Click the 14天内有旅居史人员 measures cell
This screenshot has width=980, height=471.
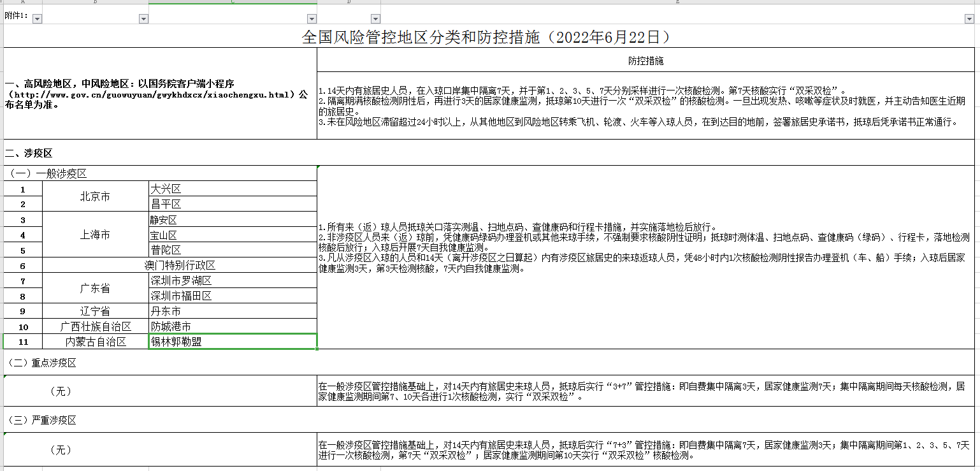(645, 106)
